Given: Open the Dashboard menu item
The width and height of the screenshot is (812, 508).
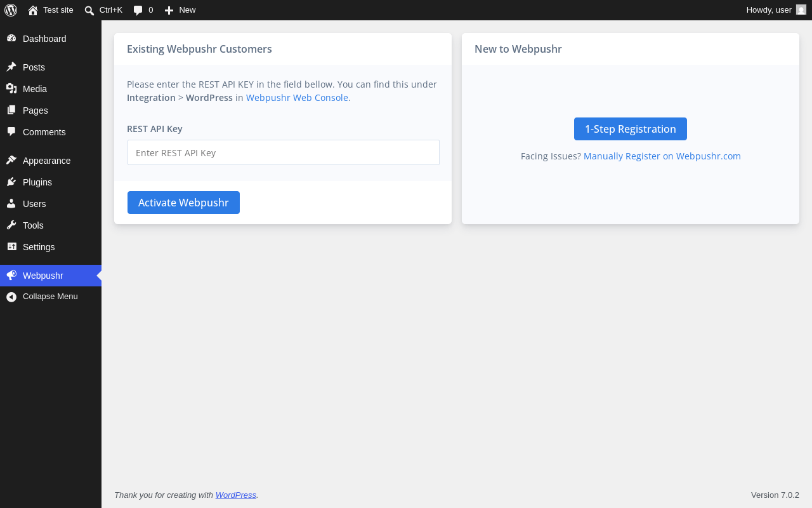Looking at the screenshot, I should click(x=44, y=39).
